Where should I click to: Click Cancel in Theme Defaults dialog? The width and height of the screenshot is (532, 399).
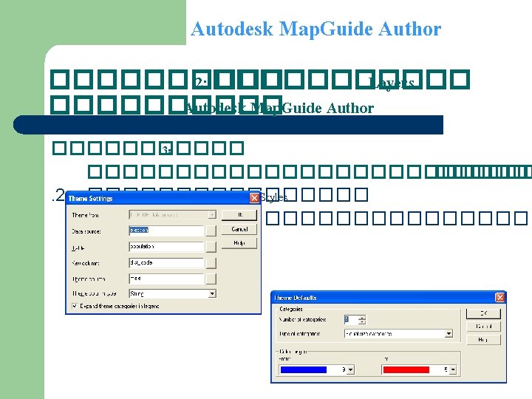pos(483,327)
